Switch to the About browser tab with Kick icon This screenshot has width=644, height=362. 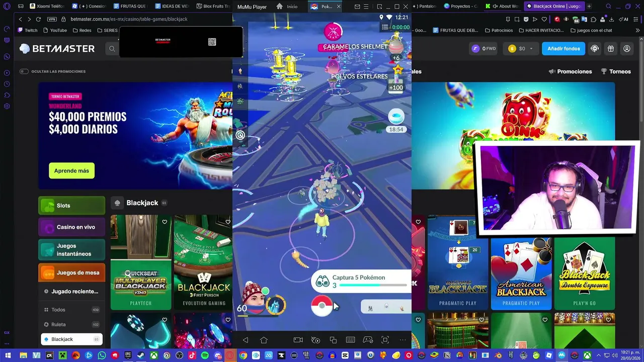[502, 7]
